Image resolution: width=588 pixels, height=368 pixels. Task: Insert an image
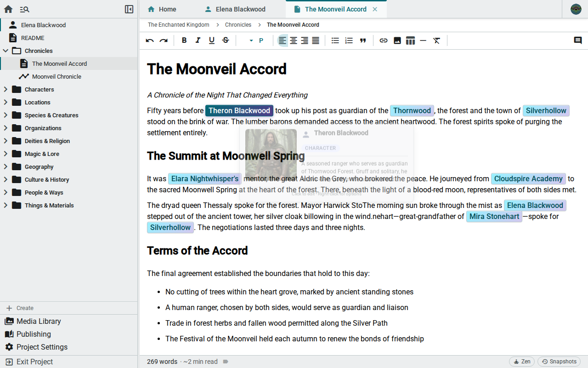397,40
